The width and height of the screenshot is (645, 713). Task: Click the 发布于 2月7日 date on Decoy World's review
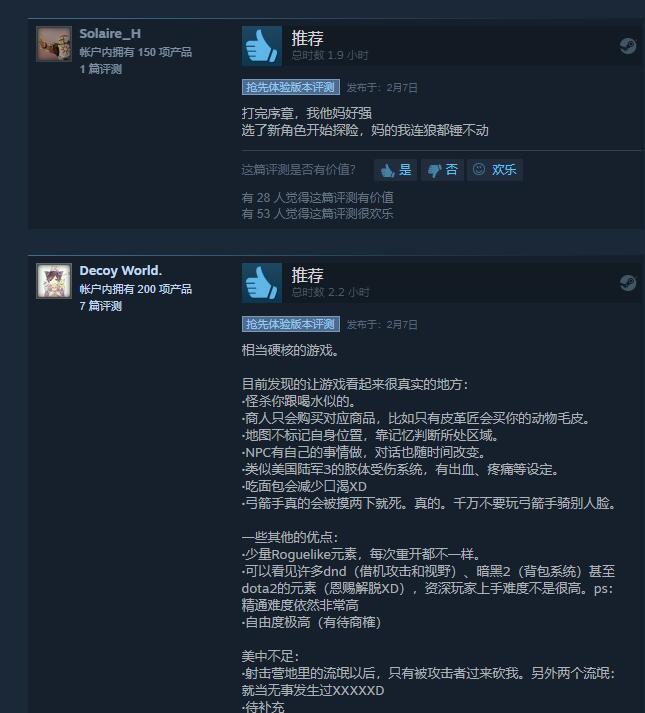pyautogui.click(x=382, y=325)
